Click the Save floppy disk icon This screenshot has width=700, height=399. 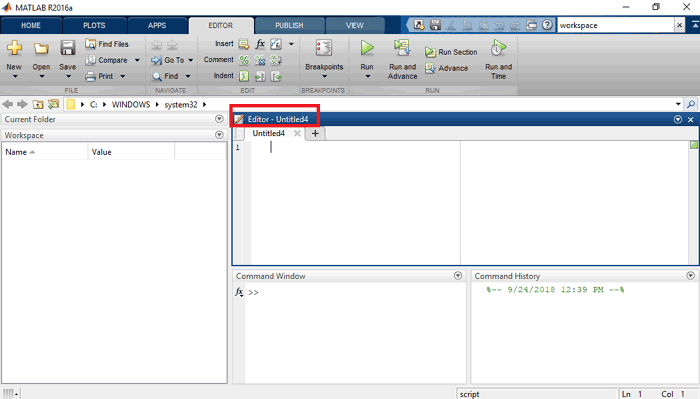tap(67, 48)
